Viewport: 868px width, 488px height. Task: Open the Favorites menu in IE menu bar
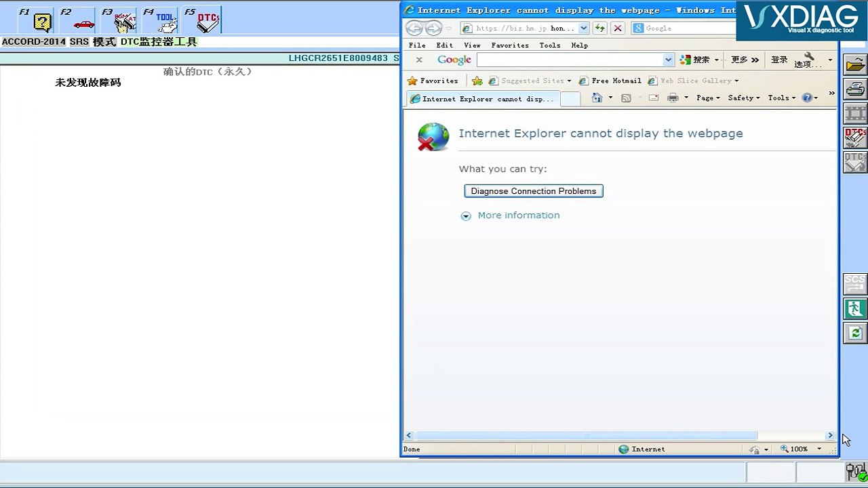coord(510,45)
